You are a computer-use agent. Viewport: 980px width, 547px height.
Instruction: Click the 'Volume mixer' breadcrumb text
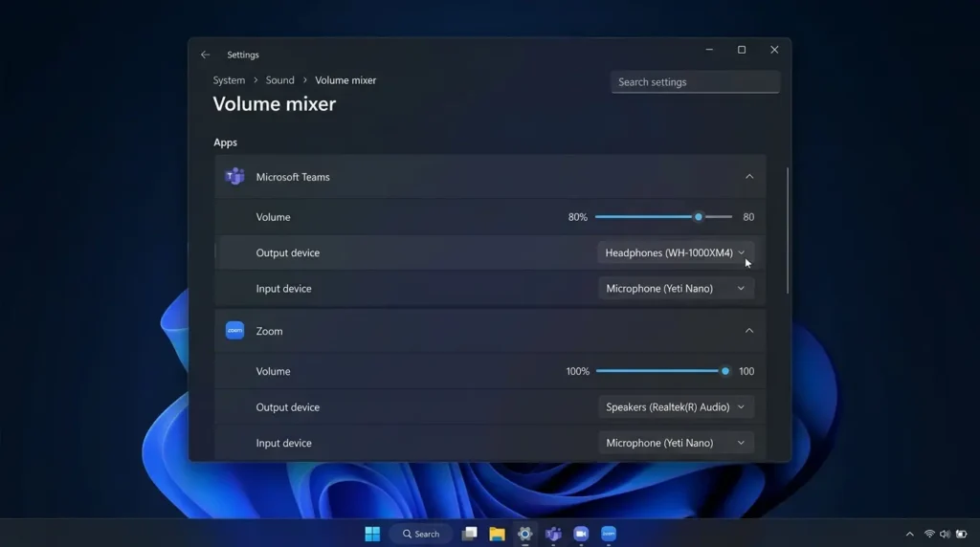click(345, 80)
